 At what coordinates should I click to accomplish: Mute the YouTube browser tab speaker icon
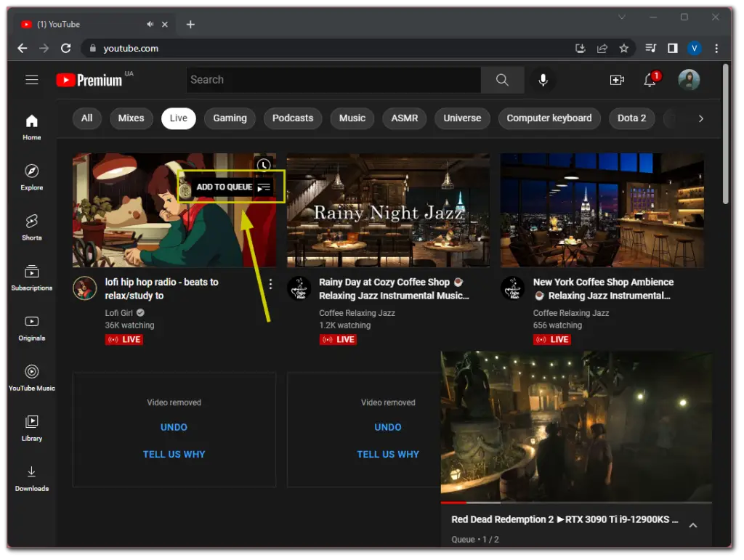151,23
